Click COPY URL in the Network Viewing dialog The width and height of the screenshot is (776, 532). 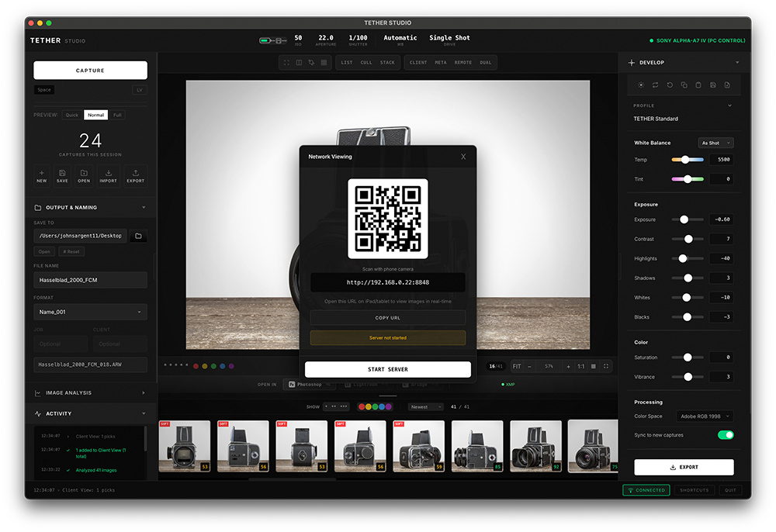pyautogui.click(x=387, y=316)
